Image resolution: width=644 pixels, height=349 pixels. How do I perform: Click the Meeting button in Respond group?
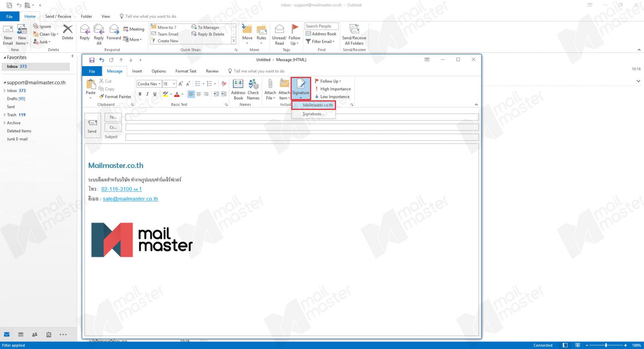[134, 29]
